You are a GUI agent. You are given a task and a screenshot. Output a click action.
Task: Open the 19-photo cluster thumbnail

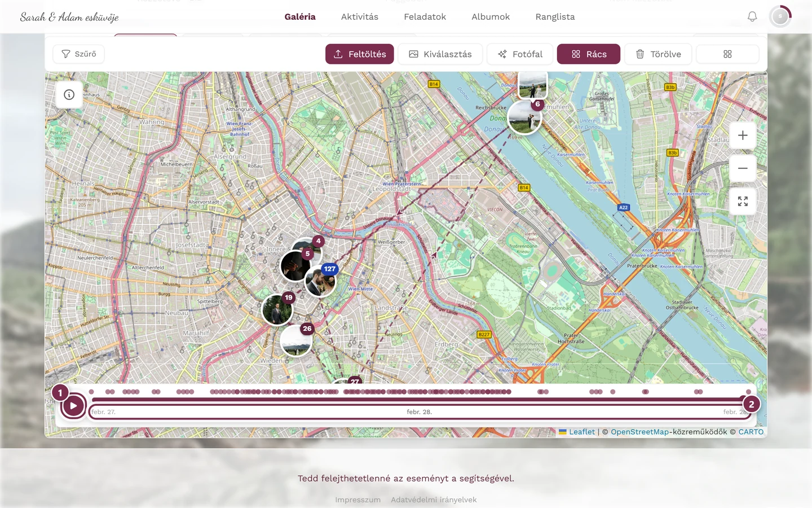(x=277, y=309)
